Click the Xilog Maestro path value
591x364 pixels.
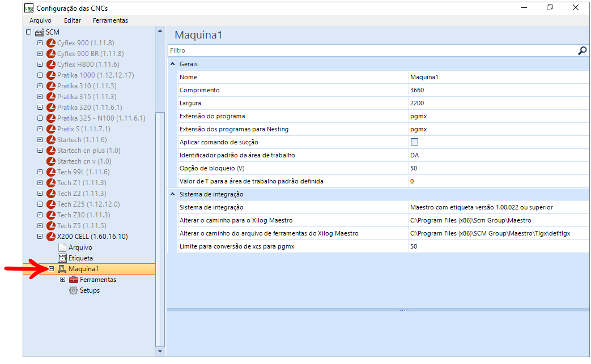(x=470, y=220)
